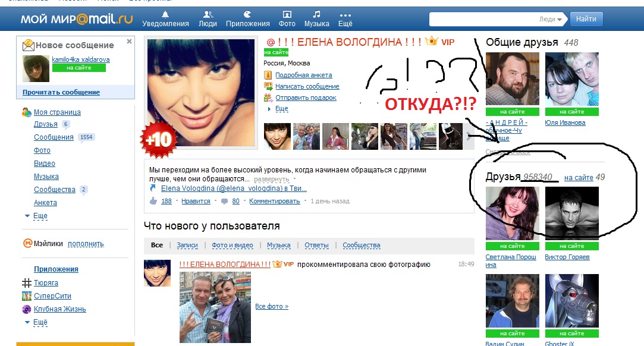Screen dimensions: 644x346
Task: Click Комментировать on status
Action: point(275,201)
